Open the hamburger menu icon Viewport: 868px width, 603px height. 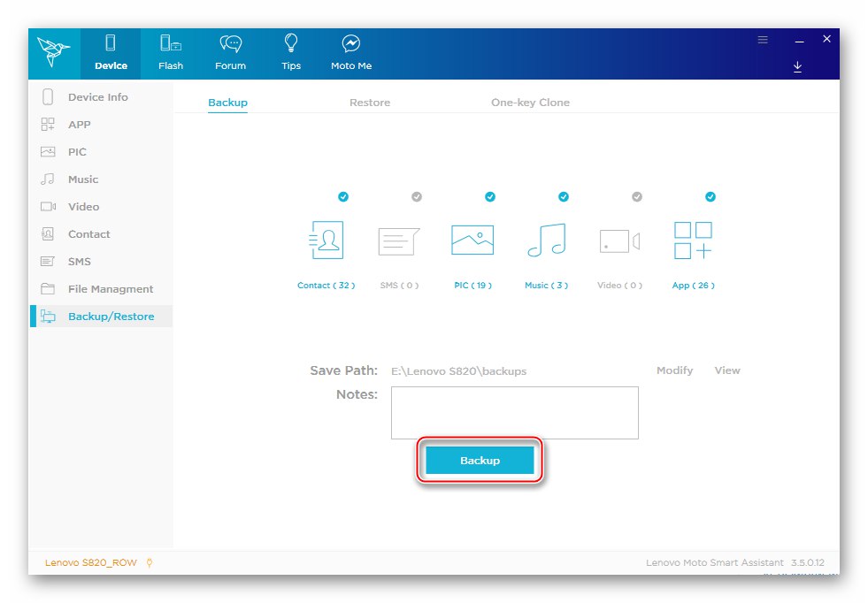pos(763,39)
